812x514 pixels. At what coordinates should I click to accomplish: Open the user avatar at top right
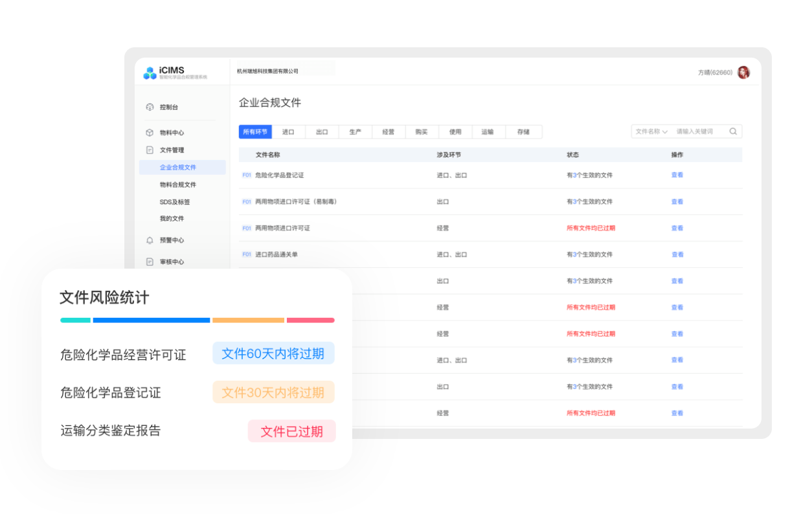pyautogui.click(x=743, y=73)
